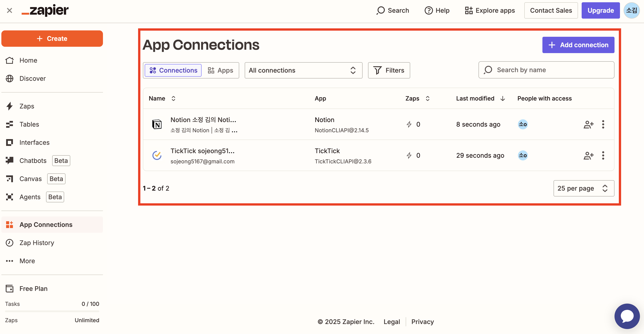
Task: Click the share access icon for Notion connection
Action: (588, 124)
